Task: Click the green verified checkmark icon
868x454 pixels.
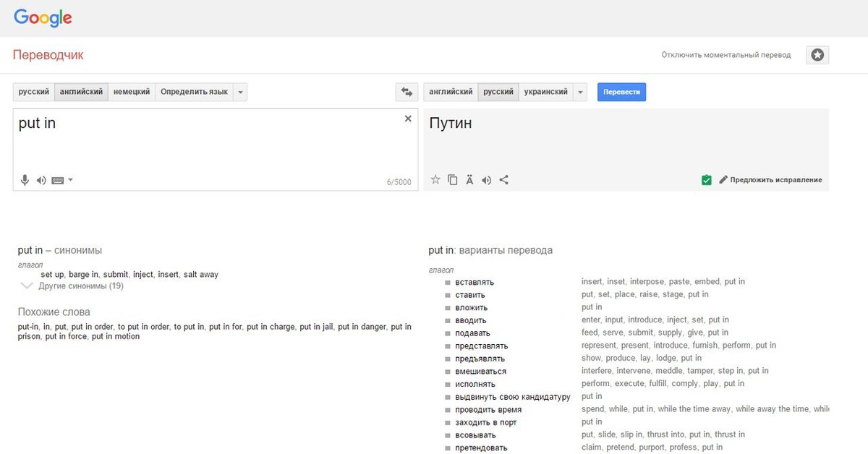Action: click(707, 180)
